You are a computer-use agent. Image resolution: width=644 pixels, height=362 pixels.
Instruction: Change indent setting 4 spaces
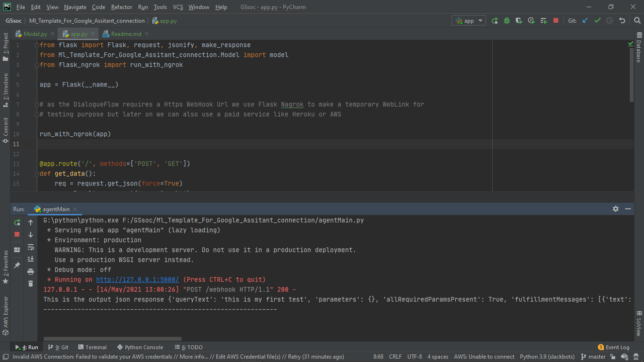(438, 356)
